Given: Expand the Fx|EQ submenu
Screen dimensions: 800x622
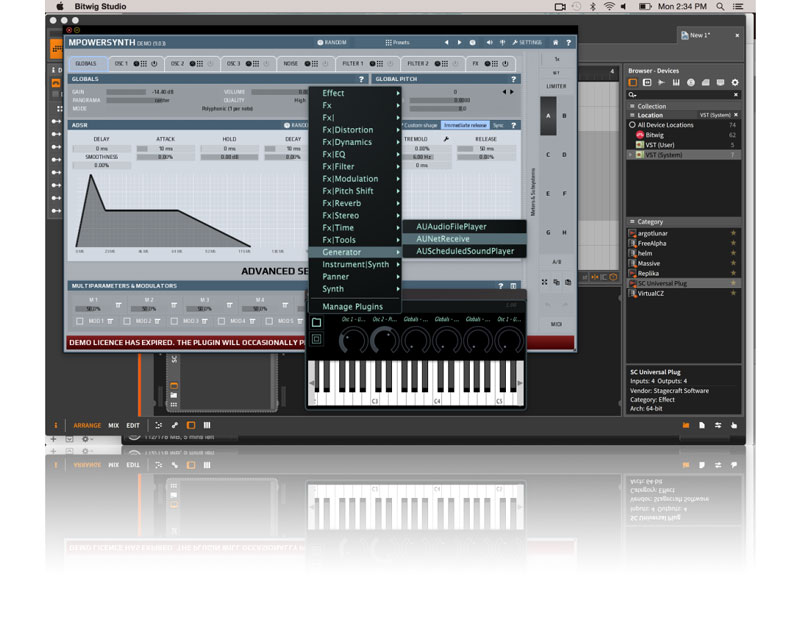Looking at the screenshot, I should pos(355,154).
